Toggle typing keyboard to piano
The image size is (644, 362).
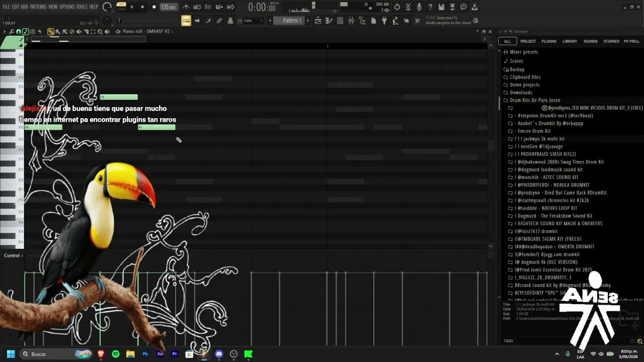(x=186, y=21)
